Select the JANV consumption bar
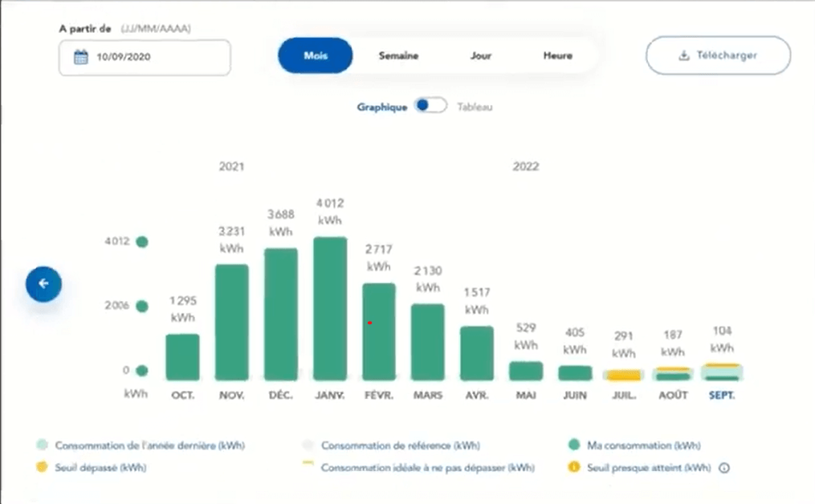 tap(329, 305)
